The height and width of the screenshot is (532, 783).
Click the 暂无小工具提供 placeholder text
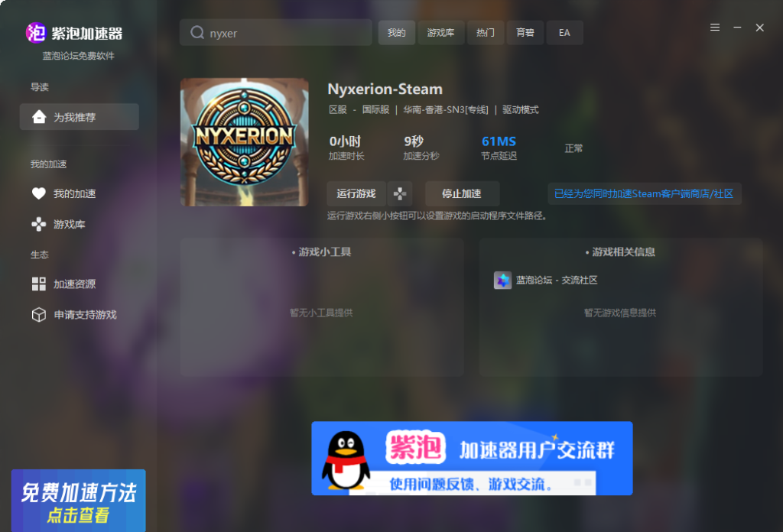coord(321,313)
